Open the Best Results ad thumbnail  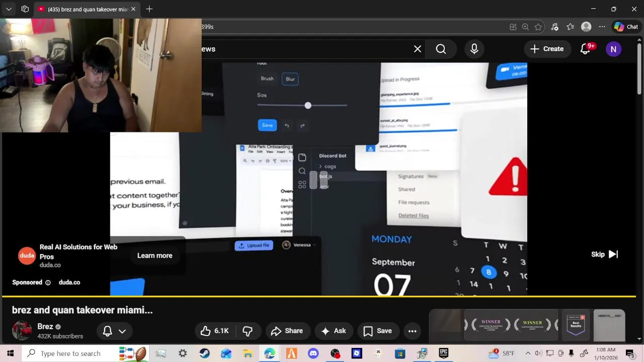(x=576, y=325)
